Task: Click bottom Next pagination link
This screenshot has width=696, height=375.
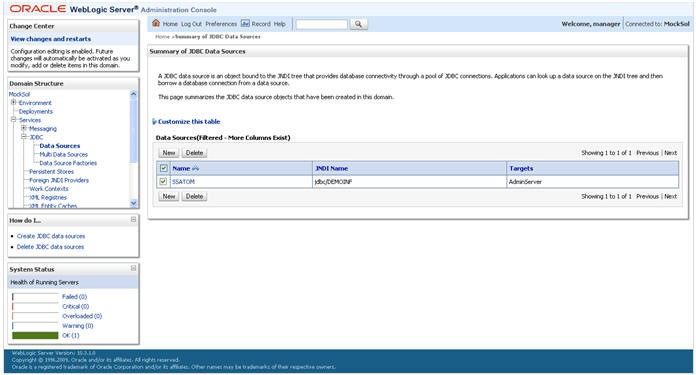Action: [670, 196]
